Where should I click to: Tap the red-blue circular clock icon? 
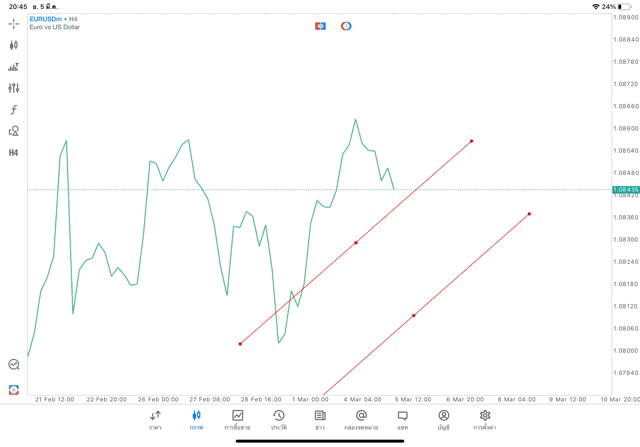346,26
